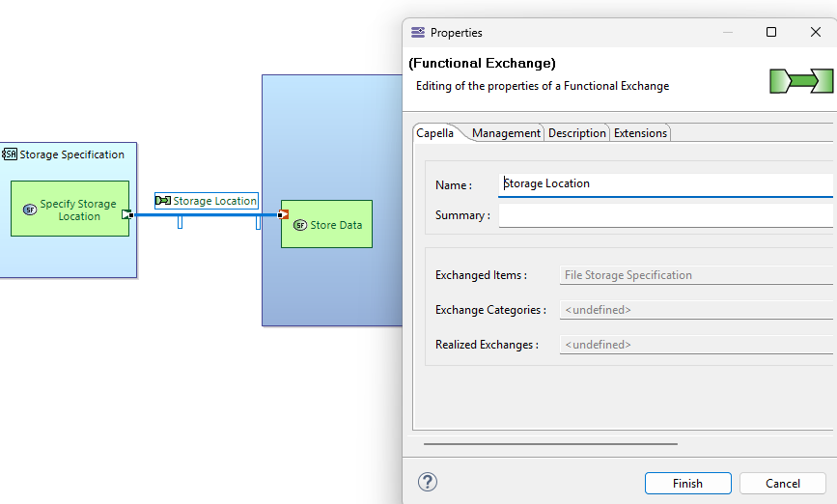The height and width of the screenshot is (504, 837).
Task: Click the Exchanged Items label
Action: [481, 275]
